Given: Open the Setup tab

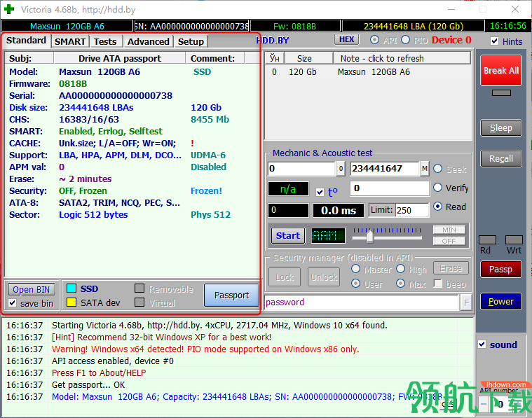Looking at the screenshot, I should (191, 42).
